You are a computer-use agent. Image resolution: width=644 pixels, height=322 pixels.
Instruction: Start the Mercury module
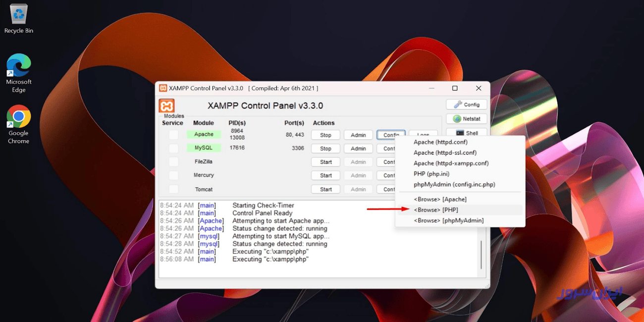[x=325, y=175]
